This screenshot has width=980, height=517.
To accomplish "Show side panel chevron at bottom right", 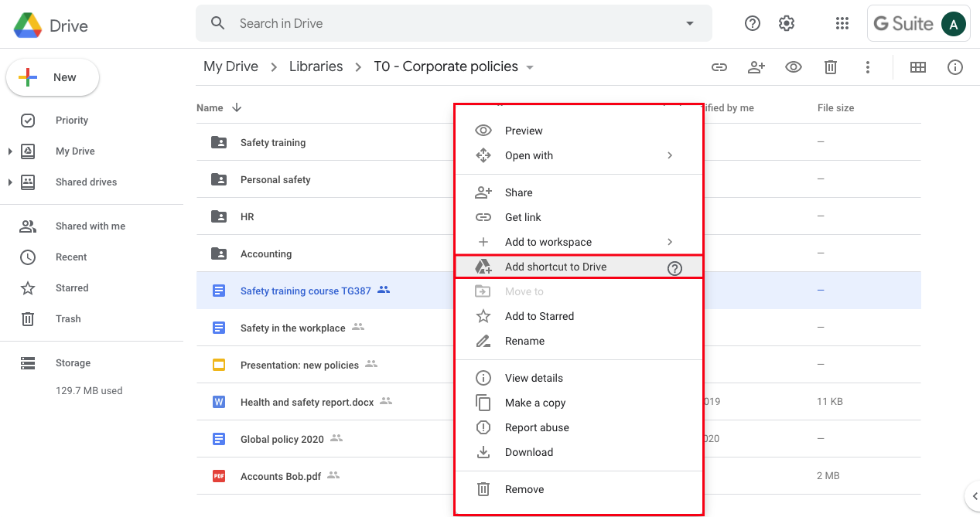I will [x=974, y=496].
